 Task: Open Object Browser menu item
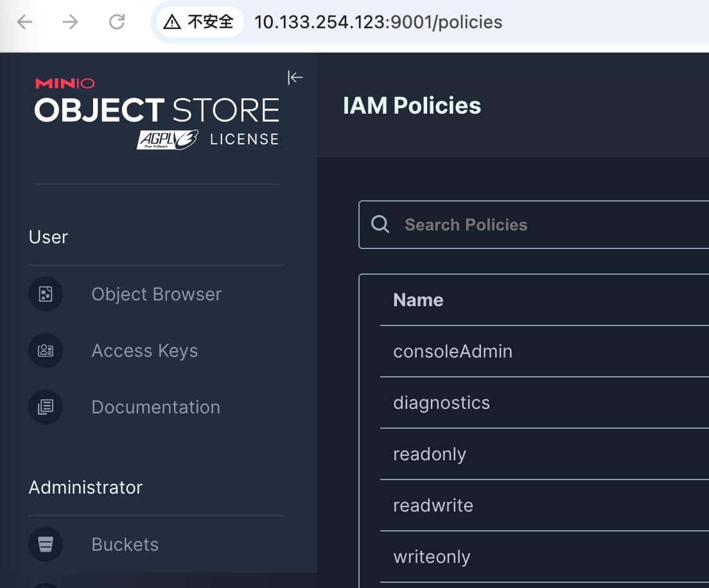[x=156, y=294]
